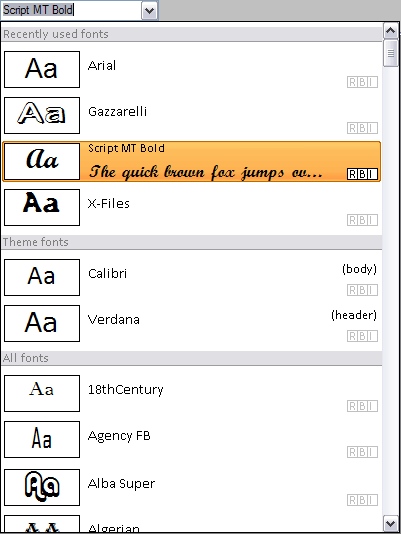Click RBI style indicator for Arial
The height and width of the screenshot is (534, 401).
[363, 82]
